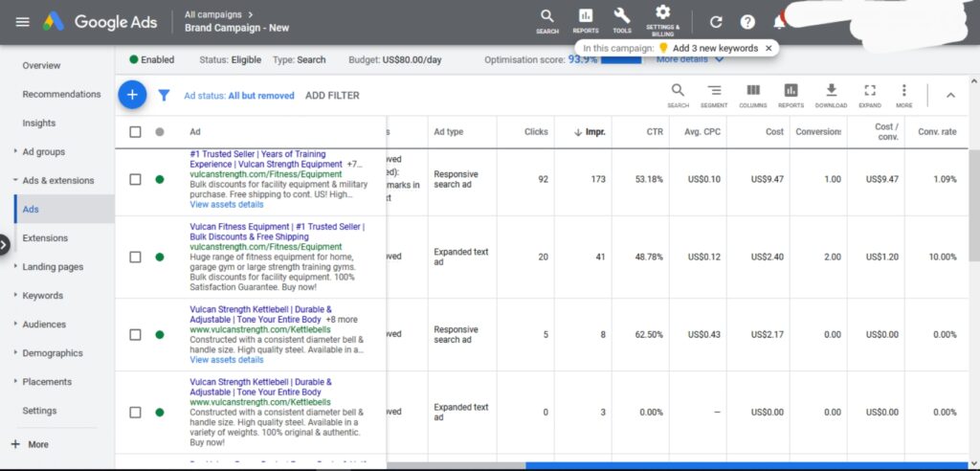Click the blue plus button to create ad
The width and height of the screenshot is (980, 471).
coord(132,95)
